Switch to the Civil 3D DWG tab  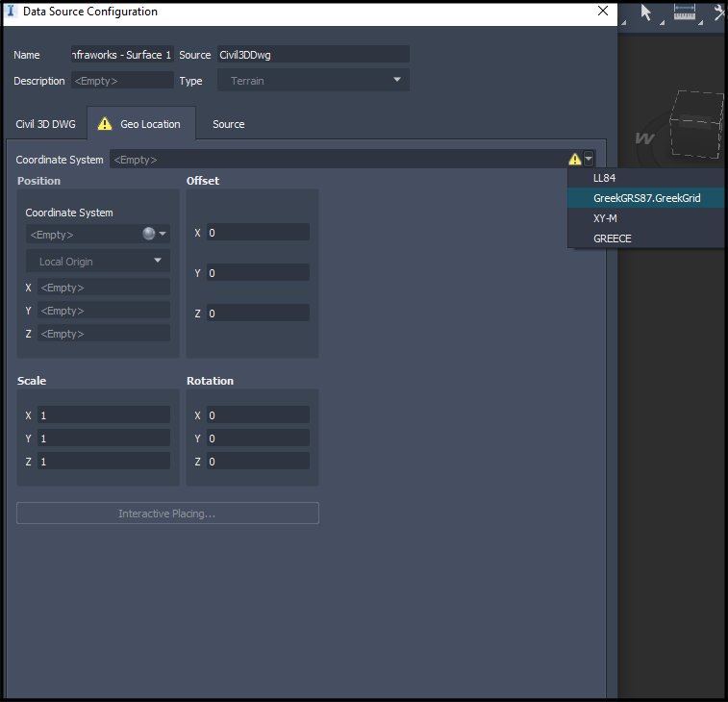click(x=45, y=124)
